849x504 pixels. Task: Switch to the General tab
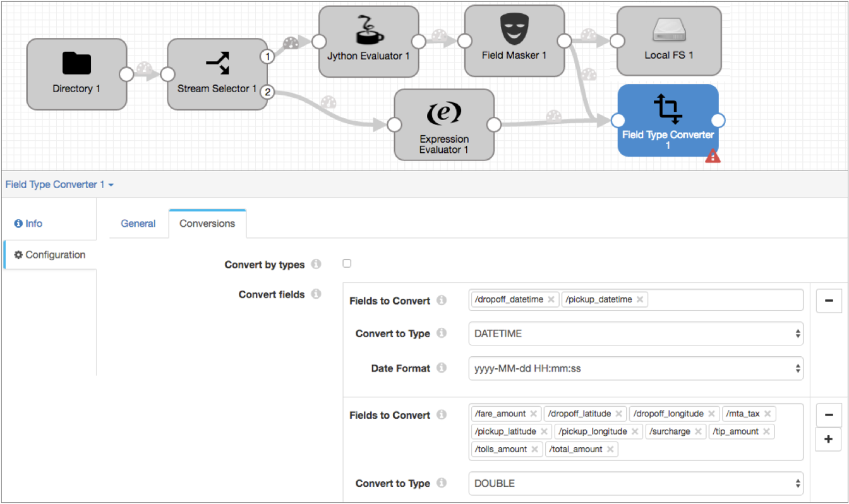click(x=138, y=224)
